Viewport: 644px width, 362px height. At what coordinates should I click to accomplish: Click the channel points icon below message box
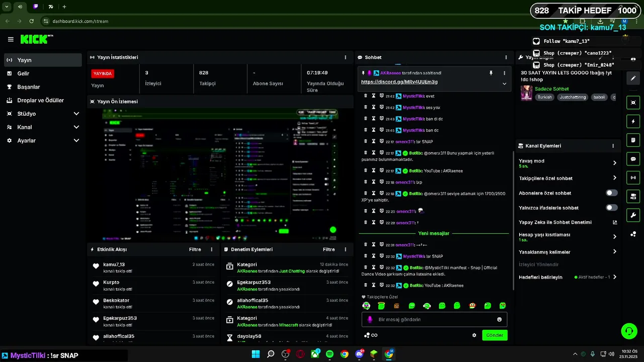[x=367, y=335]
